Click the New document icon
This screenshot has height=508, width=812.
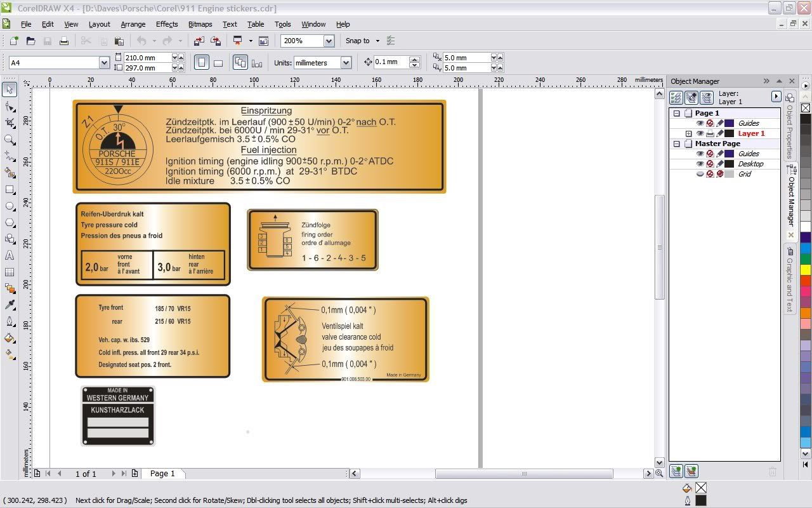(14, 41)
